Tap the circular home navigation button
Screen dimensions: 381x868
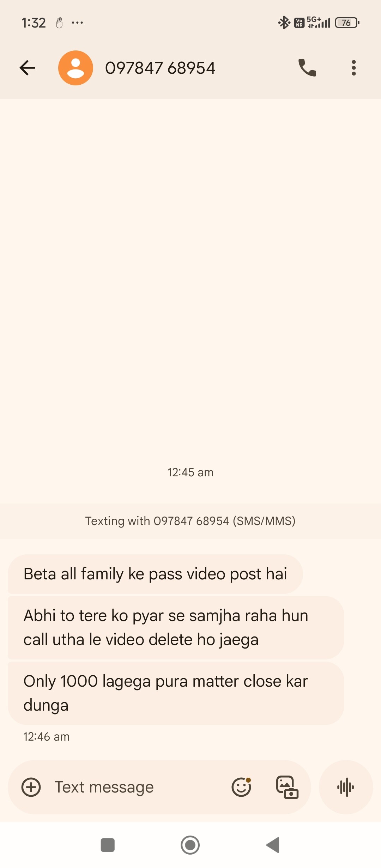(x=190, y=845)
